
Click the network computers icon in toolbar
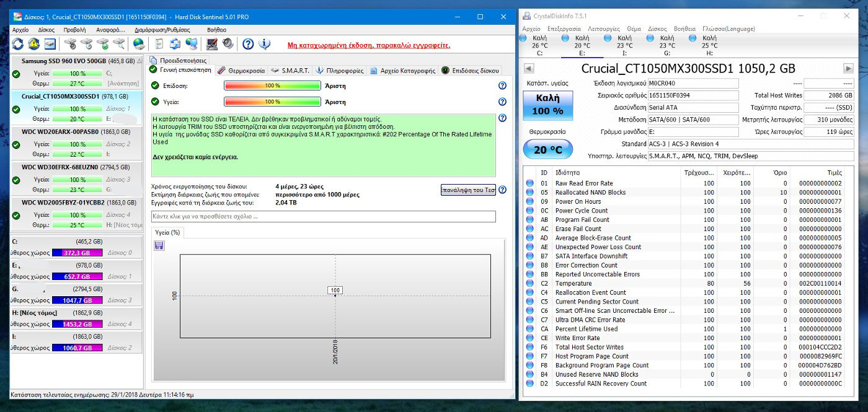coord(192,44)
